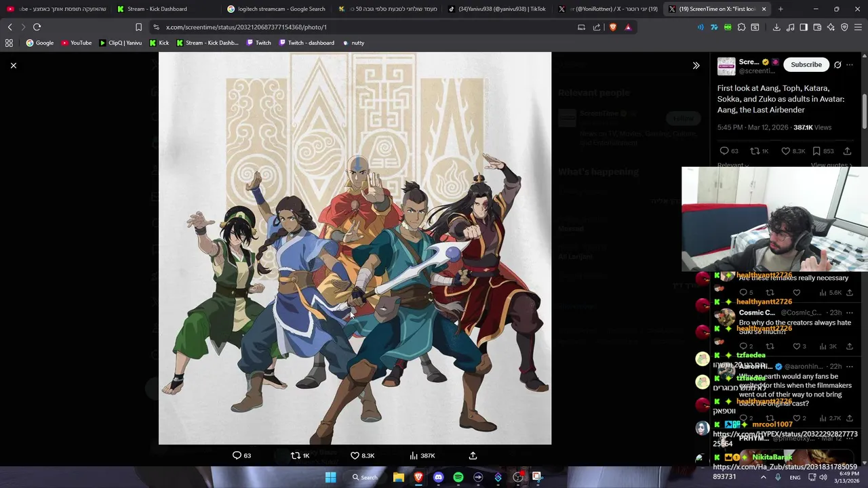This screenshot has height=488, width=868.
Task: Open the 7TV extension icon
Action: tap(714, 27)
